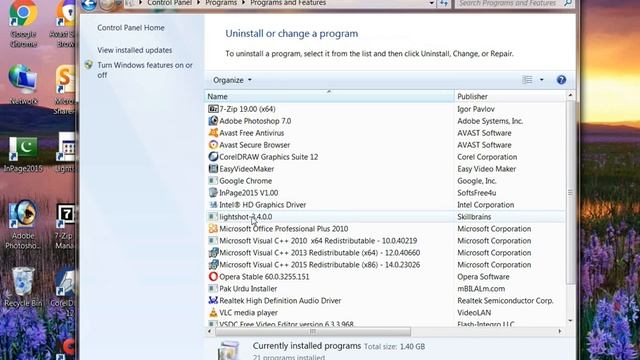Go to the Control Panel breadcrumb
The width and height of the screenshot is (640, 360).
tap(169, 3)
